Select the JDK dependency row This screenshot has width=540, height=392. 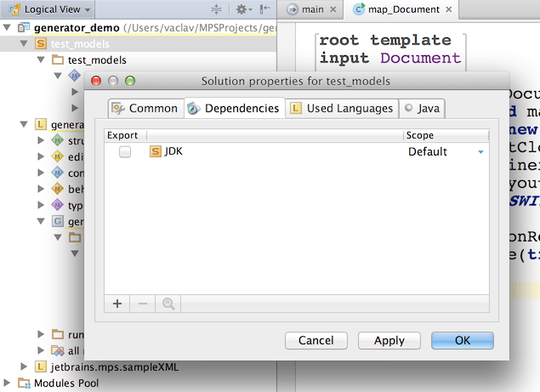[x=296, y=151]
